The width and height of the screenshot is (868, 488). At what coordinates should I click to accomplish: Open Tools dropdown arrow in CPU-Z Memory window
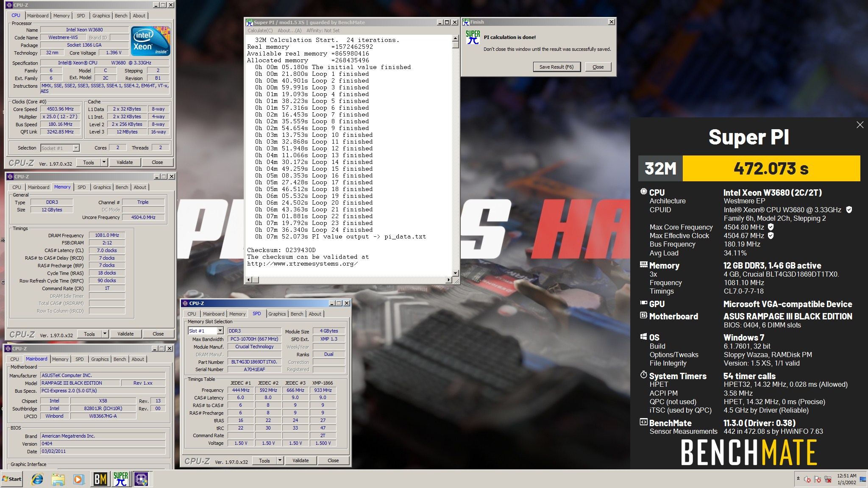pos(105,334)
